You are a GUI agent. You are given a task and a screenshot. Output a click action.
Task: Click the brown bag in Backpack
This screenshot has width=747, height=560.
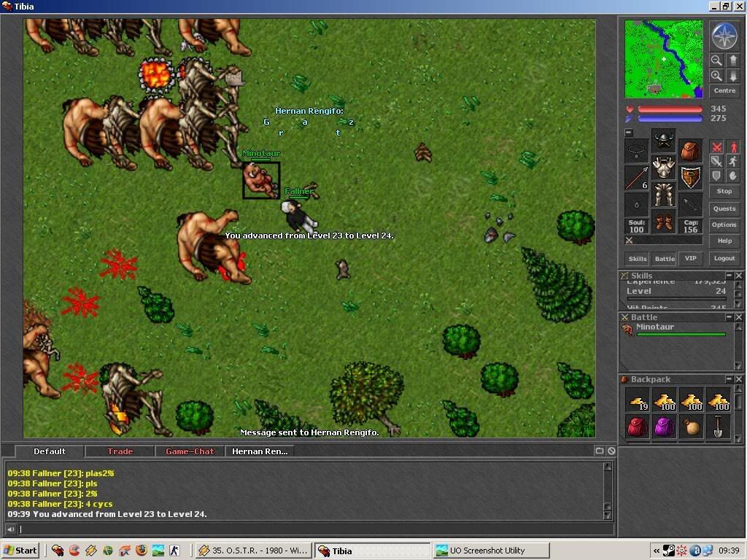point(692,427)
